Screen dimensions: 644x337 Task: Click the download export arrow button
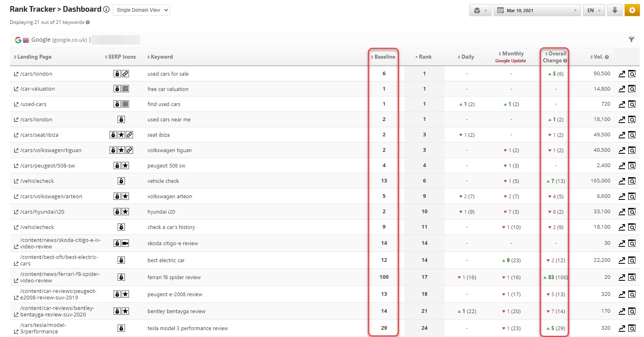(x=614, y=10)
